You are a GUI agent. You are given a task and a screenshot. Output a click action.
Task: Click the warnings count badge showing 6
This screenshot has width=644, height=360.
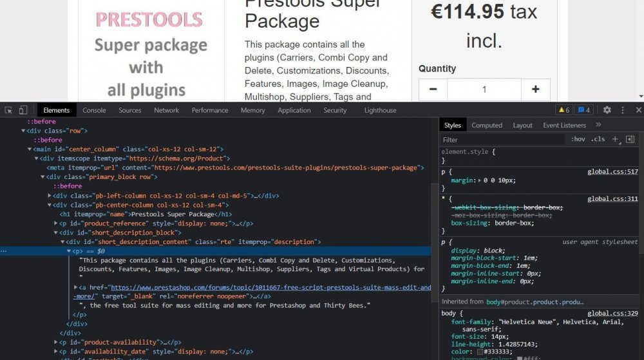pos(564,110)
